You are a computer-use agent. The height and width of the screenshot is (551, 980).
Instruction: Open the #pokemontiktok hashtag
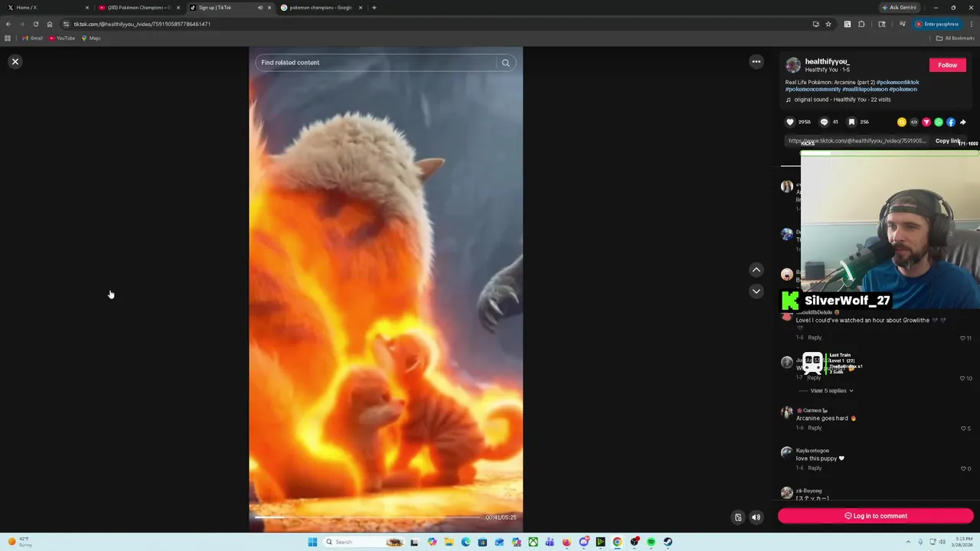(897, 82)
